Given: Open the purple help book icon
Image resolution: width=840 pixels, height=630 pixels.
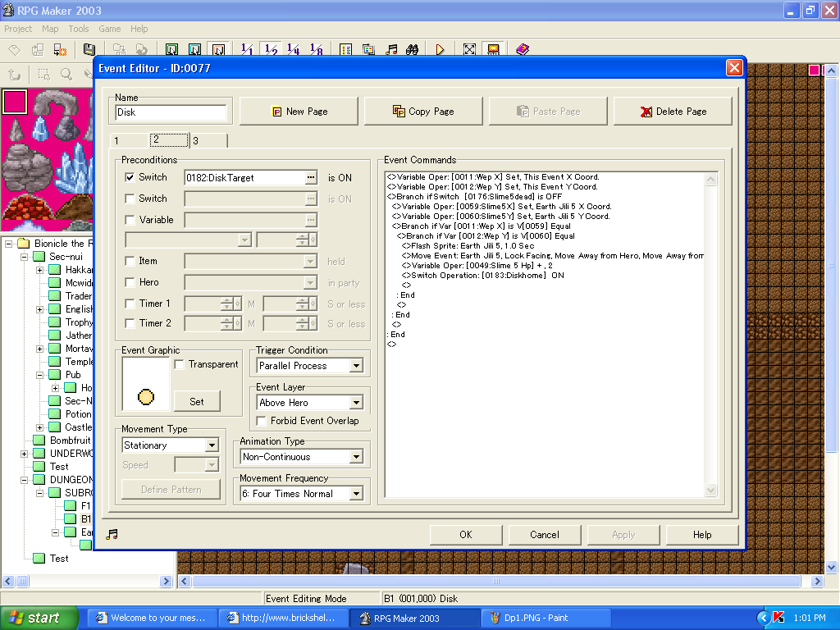Looking at the screenshot, I should click(x=523, y=50).
